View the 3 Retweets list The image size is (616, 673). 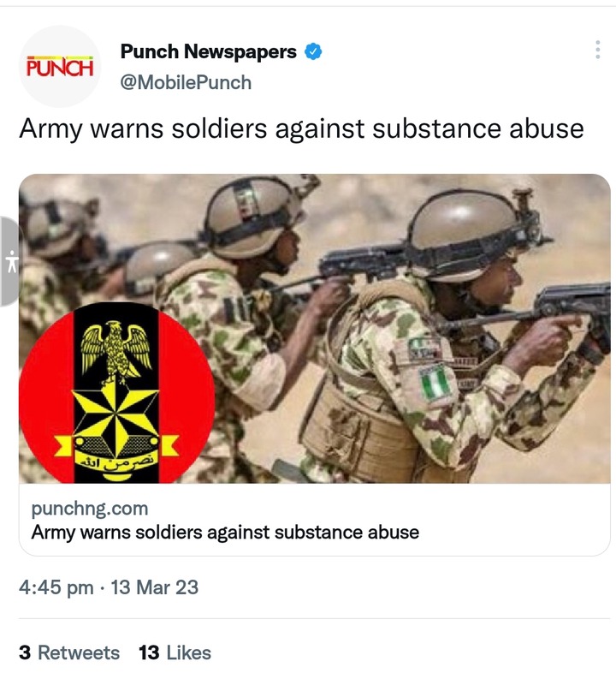(x=69, y=652)
